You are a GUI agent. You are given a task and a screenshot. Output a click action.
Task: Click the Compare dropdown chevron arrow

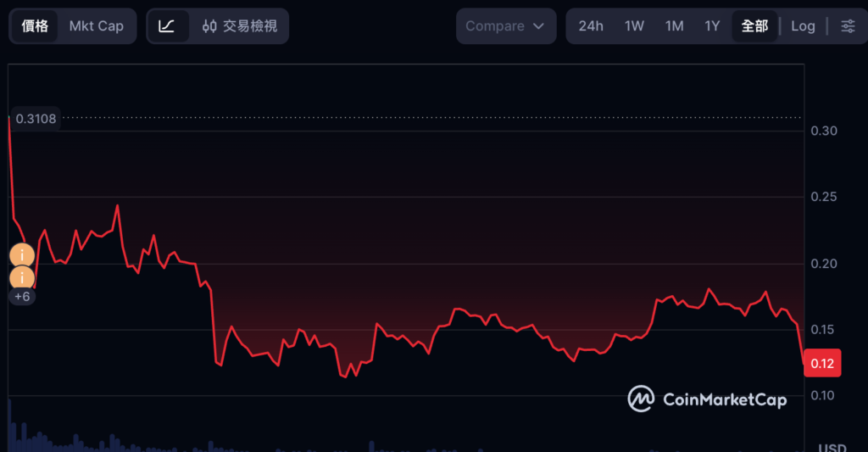(x=538, y=26)
